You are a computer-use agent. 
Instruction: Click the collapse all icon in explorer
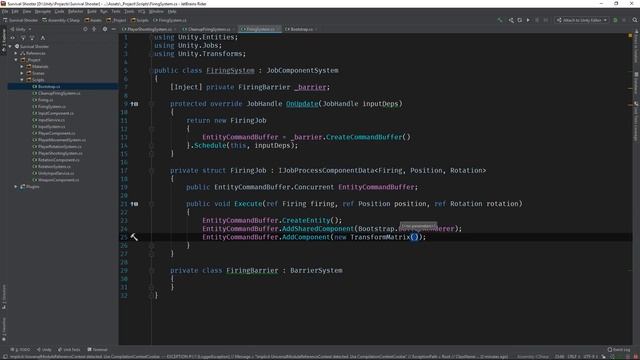click(94, 29)
